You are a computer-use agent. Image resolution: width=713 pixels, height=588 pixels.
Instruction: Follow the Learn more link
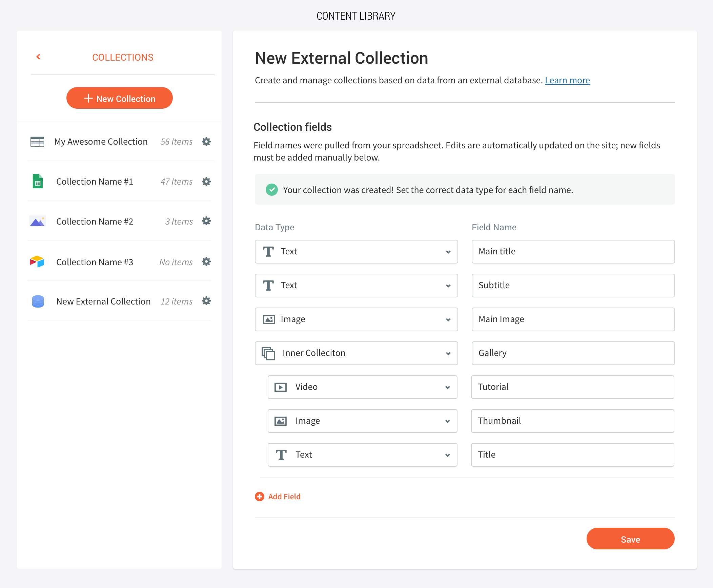point(567,80)
